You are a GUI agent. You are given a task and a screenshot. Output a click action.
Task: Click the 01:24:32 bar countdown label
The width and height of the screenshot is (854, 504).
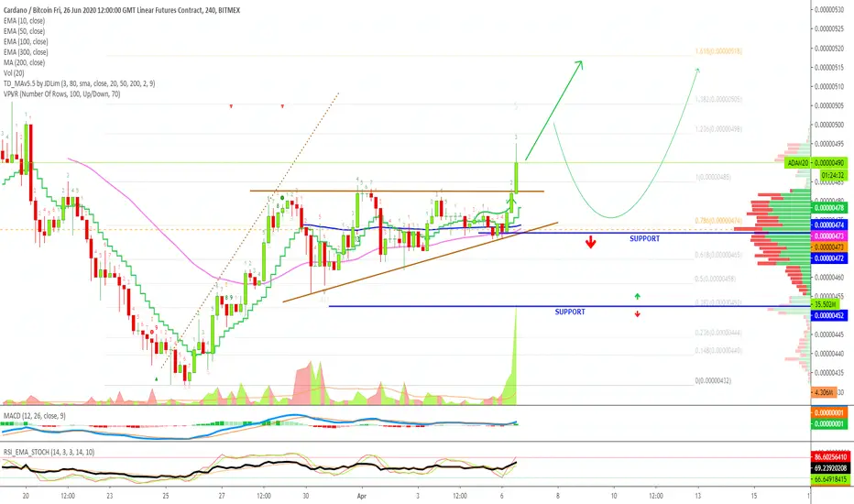(x=833, y=175)
